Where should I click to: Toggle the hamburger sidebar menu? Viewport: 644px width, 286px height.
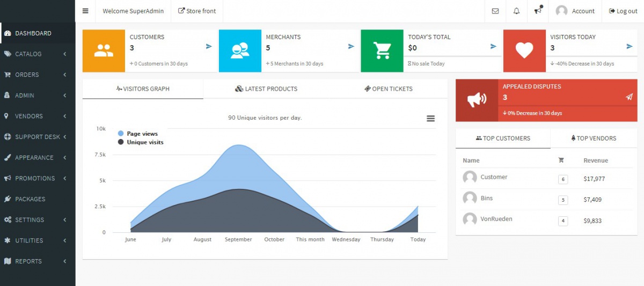[85, 11]
